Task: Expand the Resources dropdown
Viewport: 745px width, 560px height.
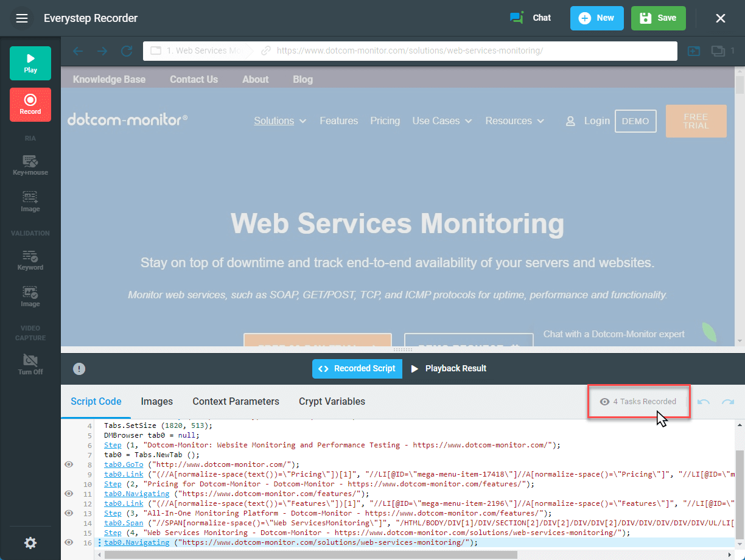Action: (514, 121)
